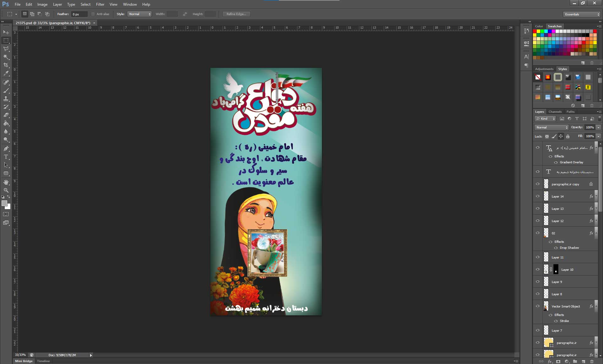Open the Mini Bridge panel tab

(24, 361)
